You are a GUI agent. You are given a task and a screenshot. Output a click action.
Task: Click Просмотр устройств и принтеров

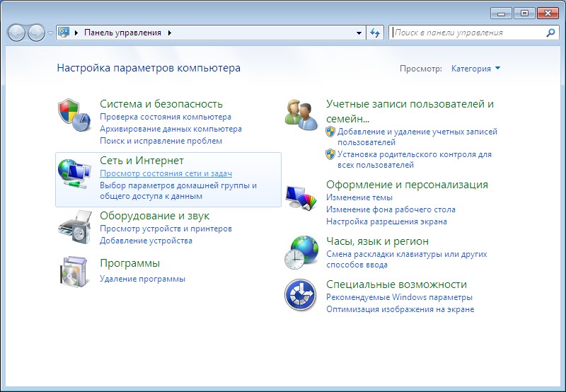[166, 229]
